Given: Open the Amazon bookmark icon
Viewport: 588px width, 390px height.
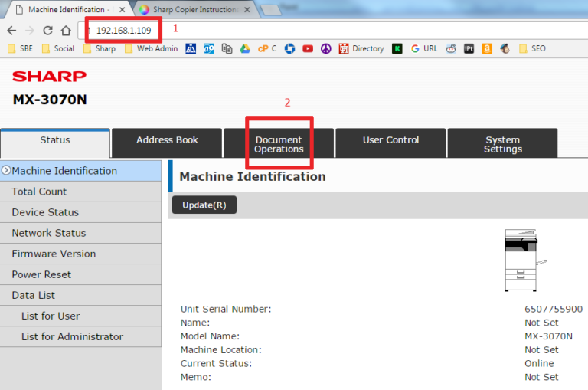Looking at the screenshot, I should 487,48.
